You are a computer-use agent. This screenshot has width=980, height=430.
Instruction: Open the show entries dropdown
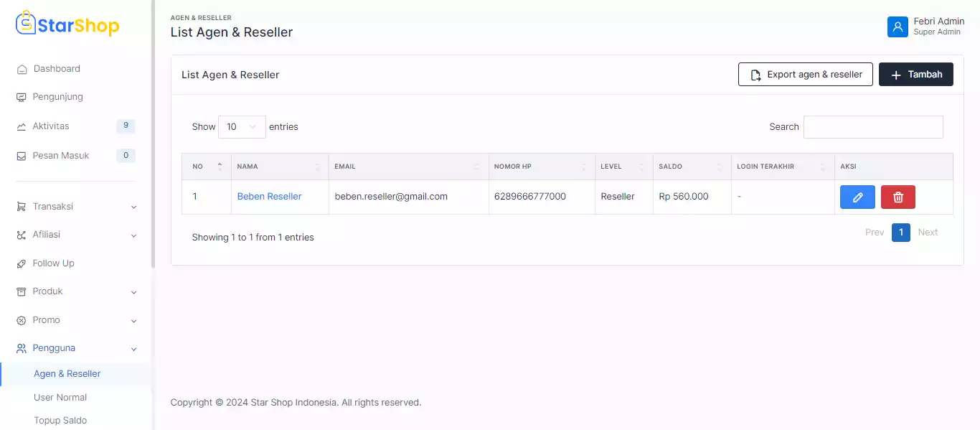pyautogui.click(x=242, y=127)
